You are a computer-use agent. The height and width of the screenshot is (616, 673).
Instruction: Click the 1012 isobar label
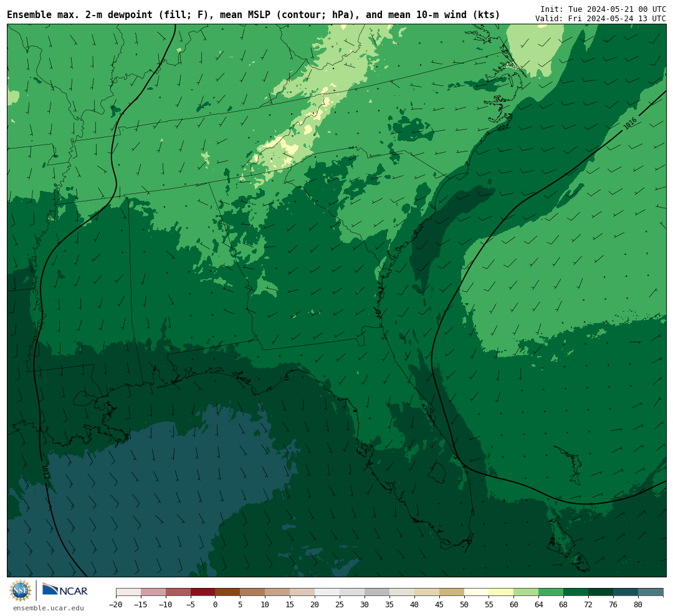coord(47,471)
